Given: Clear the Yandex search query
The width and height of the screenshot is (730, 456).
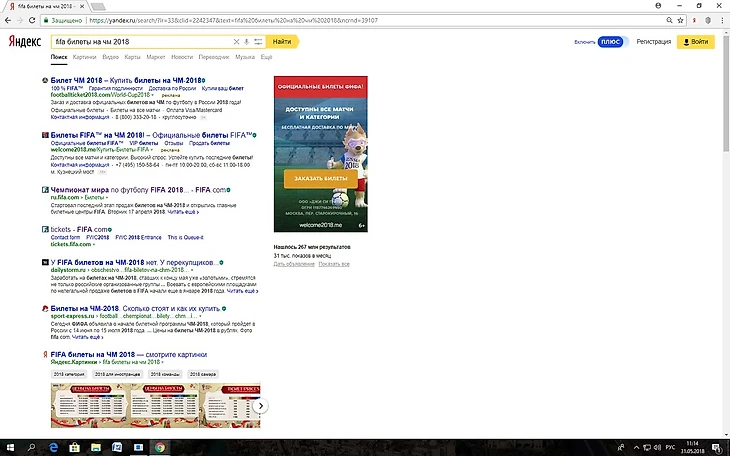Looking at the screenshot, I should pyautogui.click(x=236, y=41).
